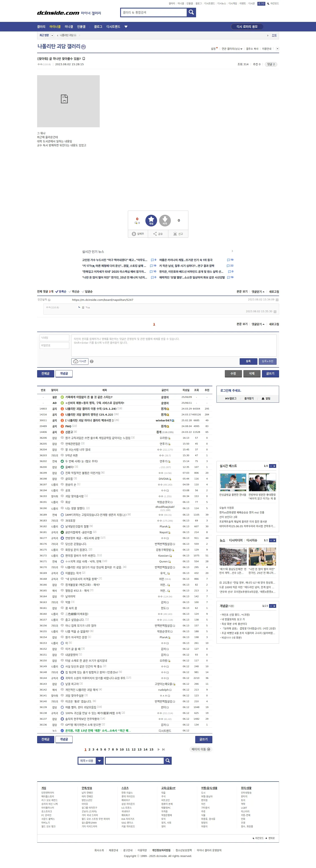The height and width of the screenshot is (868, 316).
Task: Click the 개념 star recommend icon
Action: pyautogui.click(x=151, y=220)
